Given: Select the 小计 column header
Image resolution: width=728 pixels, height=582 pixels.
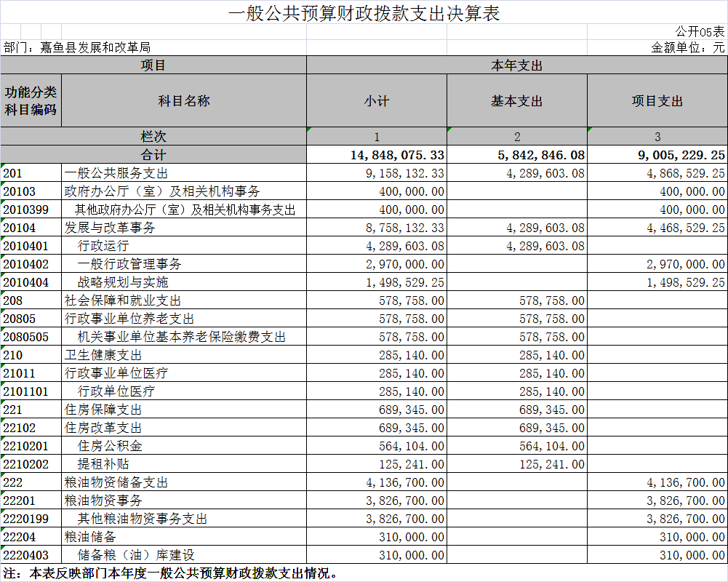Looking at the screenshot, I should pos(377,100).
